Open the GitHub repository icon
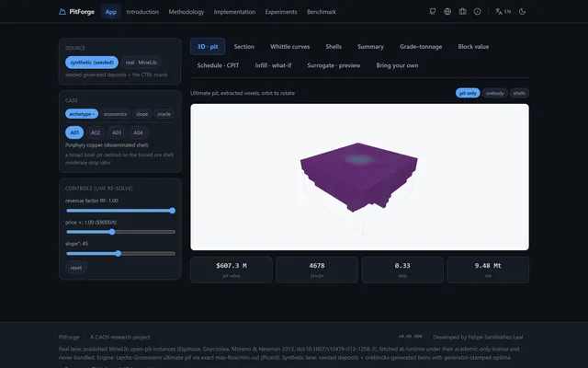 click(433, 12)
